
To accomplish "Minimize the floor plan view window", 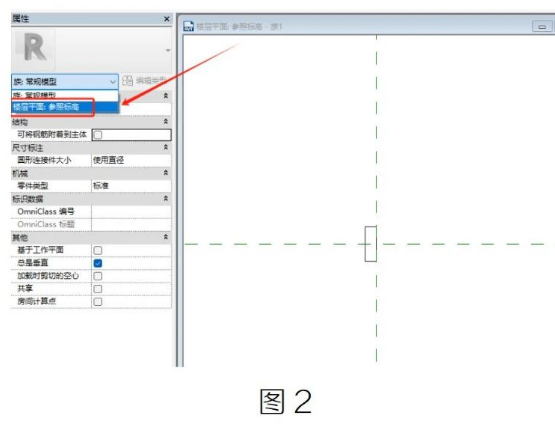I will (542, 26).
